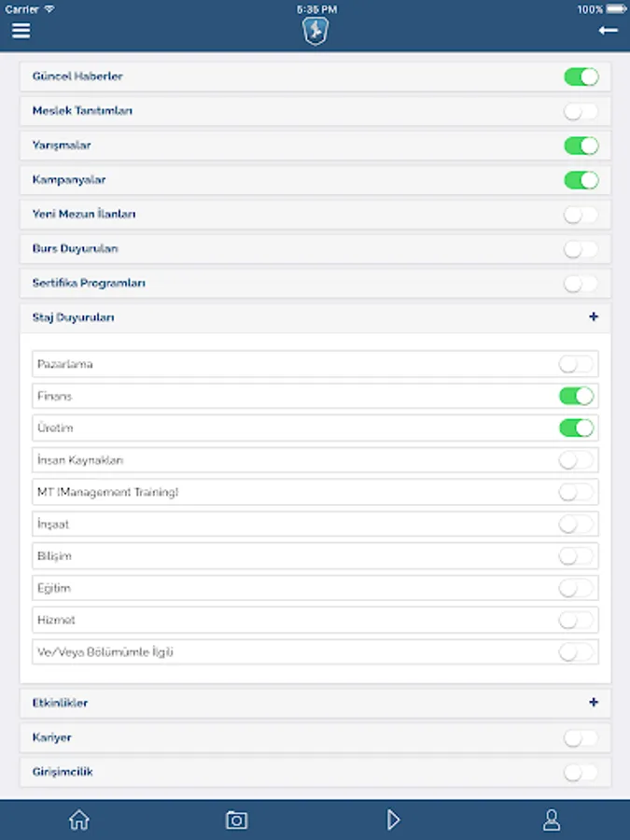The height and width of the screenshot is (840, 630).
Task: Enable the Girişimcilik toggle
Action: point(581,773)
